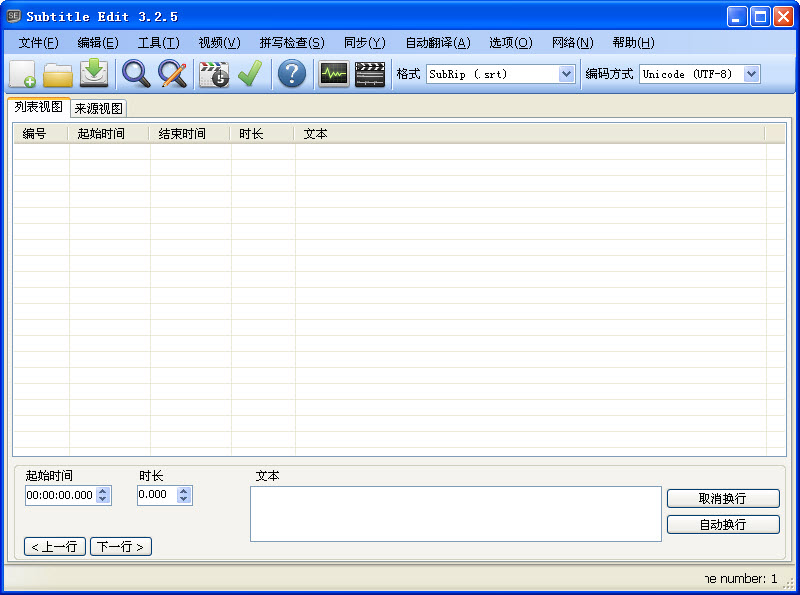
Task: Open the 同步(Y) menu
Action: (365, 43)
